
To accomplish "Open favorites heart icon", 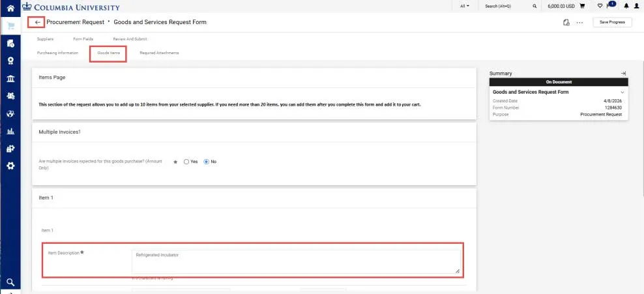I will pos(600,6).
